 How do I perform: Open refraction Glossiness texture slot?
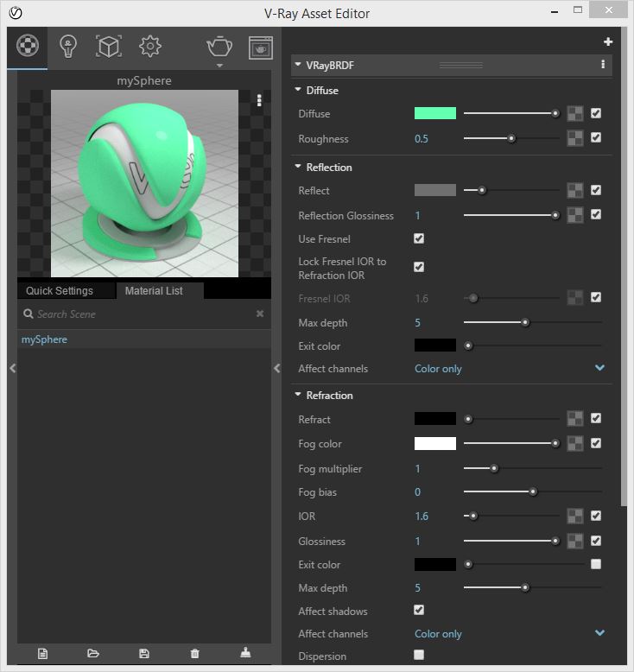point(575,541)
